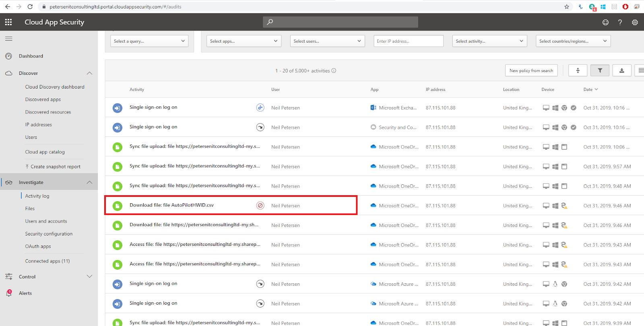Open Discovered apps menu item
The width and height of the screenshot is (644, 326).
(43, 99)
